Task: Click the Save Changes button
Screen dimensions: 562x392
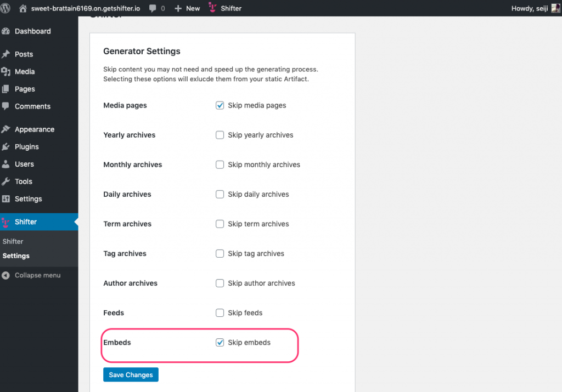Action: [x=131, y=374]
